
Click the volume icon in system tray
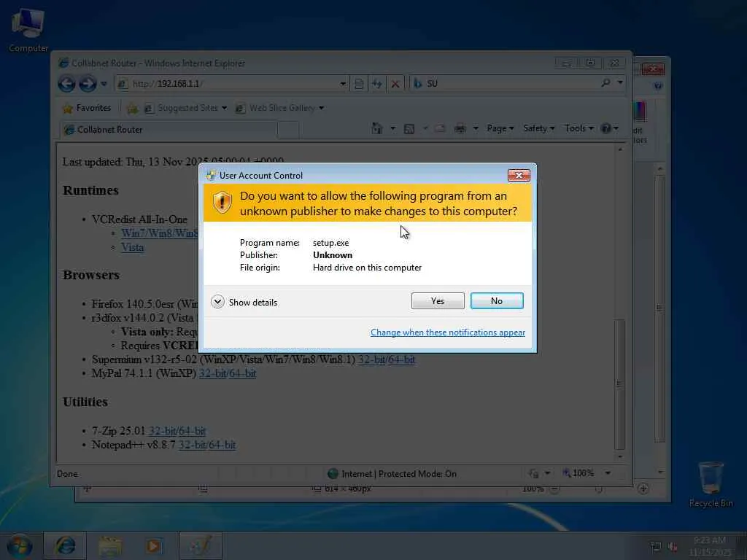pyautogui.click(x=673, y=547)
